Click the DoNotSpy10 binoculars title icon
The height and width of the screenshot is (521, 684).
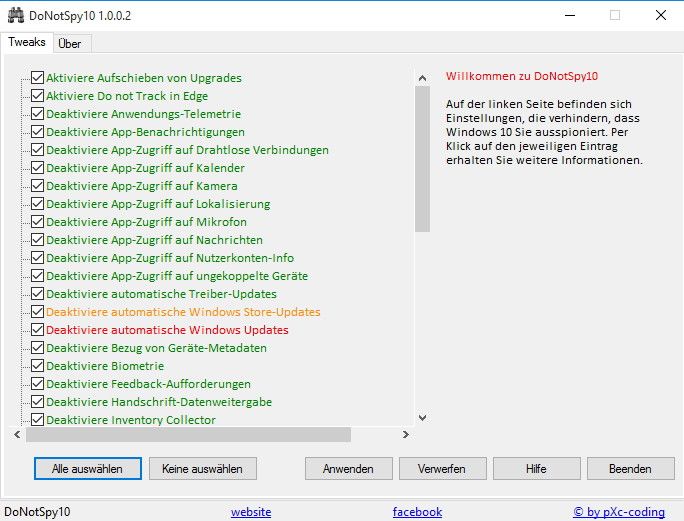[x=16, y=15]
